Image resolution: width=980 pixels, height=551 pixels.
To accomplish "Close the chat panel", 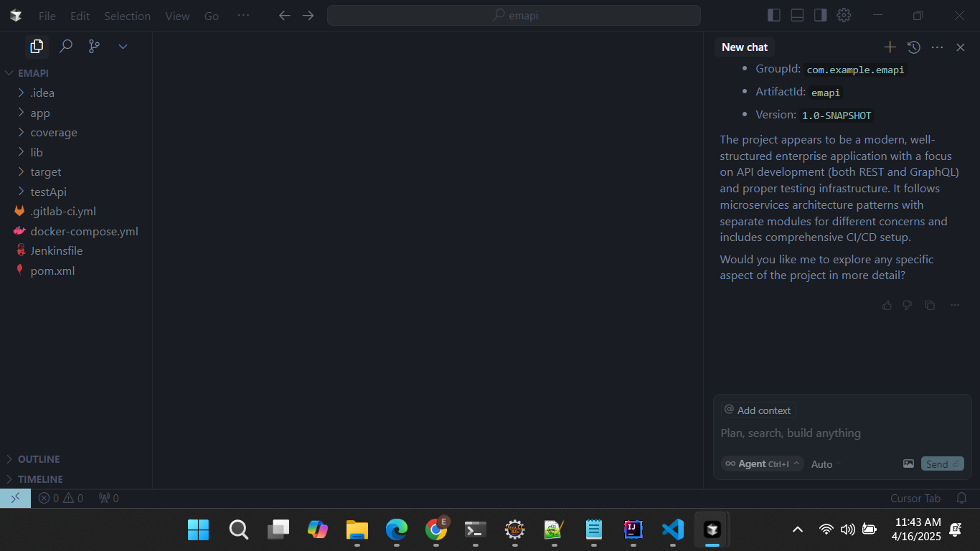I will (x=961, y=47).
